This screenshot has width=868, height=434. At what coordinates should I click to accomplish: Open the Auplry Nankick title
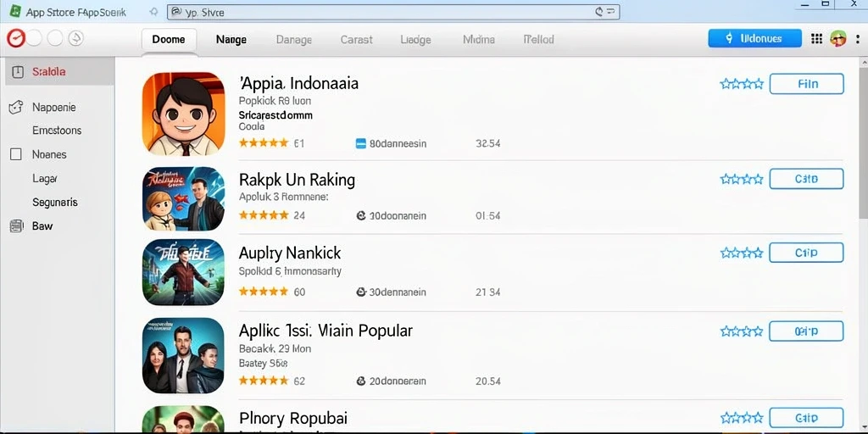[290, 253]
